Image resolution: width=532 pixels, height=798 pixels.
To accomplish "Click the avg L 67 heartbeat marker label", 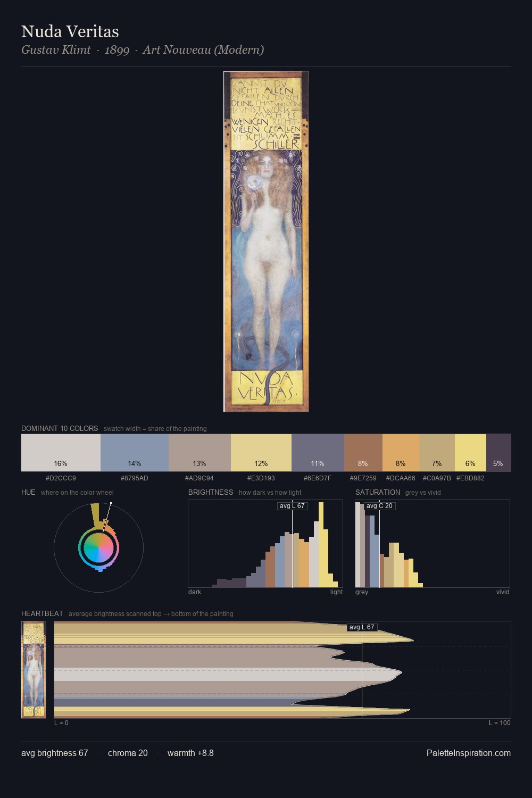I will [x=362, y=627].
